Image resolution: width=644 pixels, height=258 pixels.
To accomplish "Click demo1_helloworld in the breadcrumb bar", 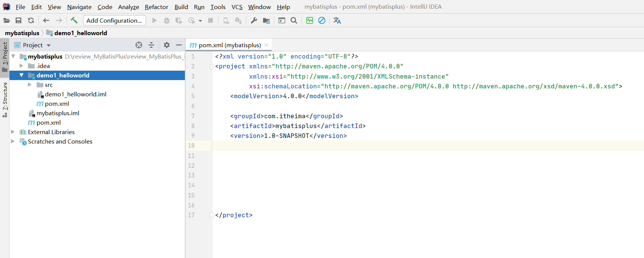I will 80,33.
